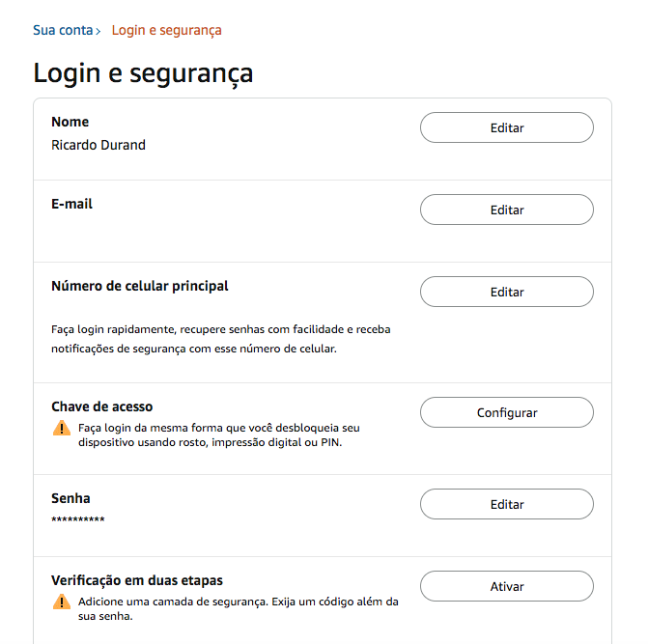
Task: Click Configurar for Chave de acesso
Action: tap(507, 412)
